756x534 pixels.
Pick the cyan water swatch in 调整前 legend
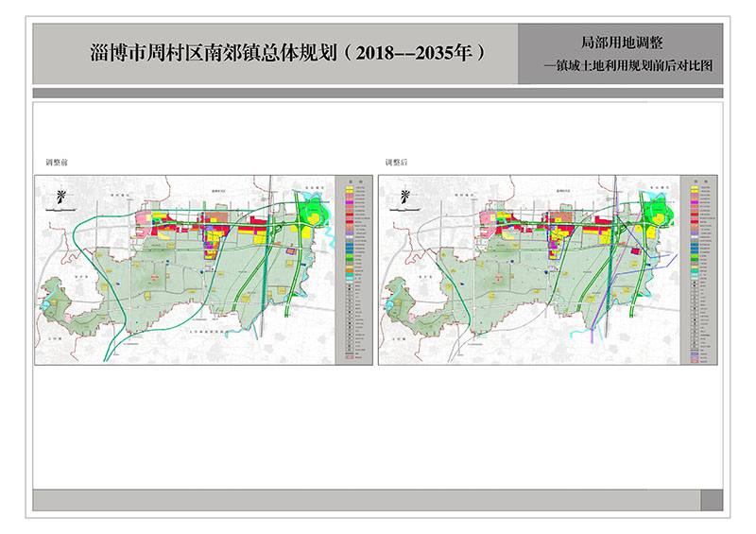pos(349,279)
